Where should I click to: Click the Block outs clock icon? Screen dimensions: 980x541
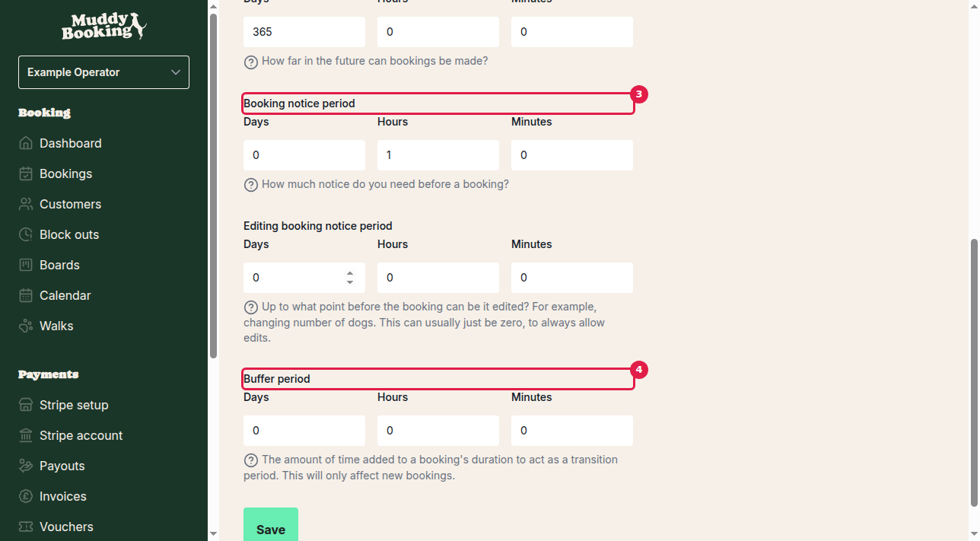pyautogui.click(x=25, y=234)
